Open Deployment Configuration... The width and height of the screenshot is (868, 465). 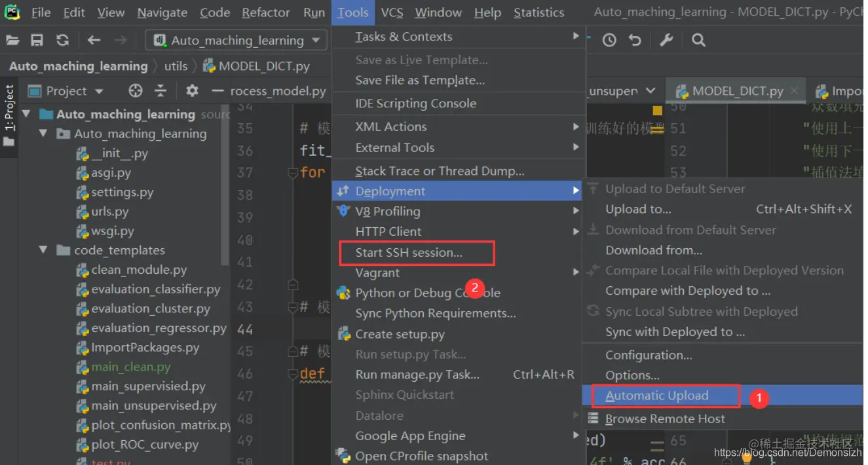[723, 355]
